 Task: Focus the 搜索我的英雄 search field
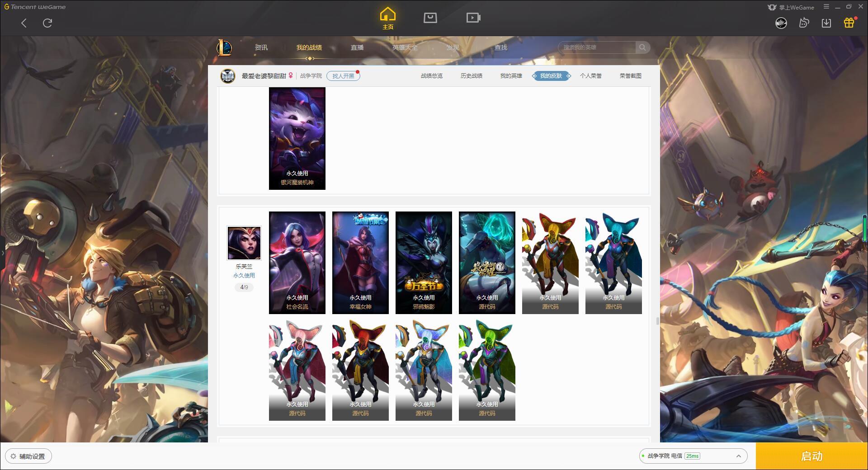pos(598,47)
